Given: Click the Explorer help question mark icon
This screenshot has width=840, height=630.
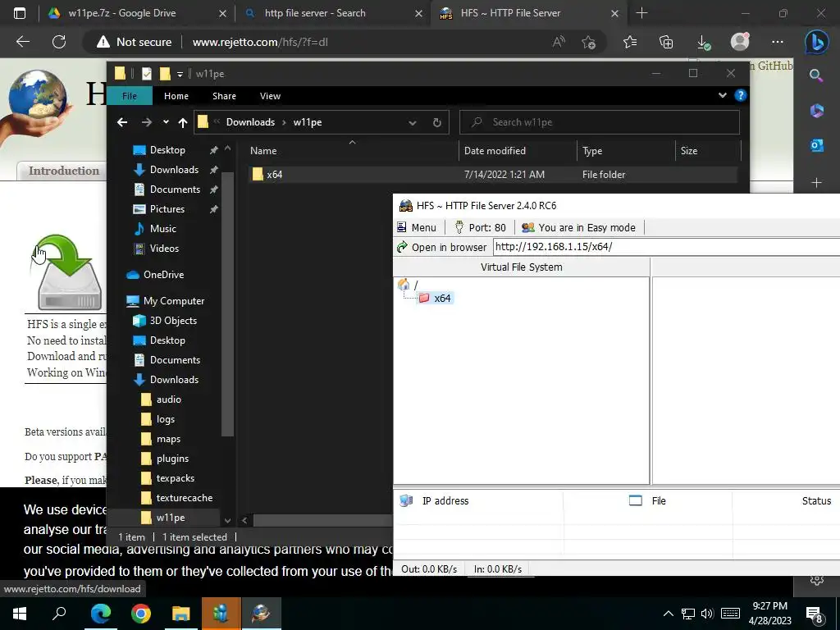Looking at the screenshot, I should (741, 95).
